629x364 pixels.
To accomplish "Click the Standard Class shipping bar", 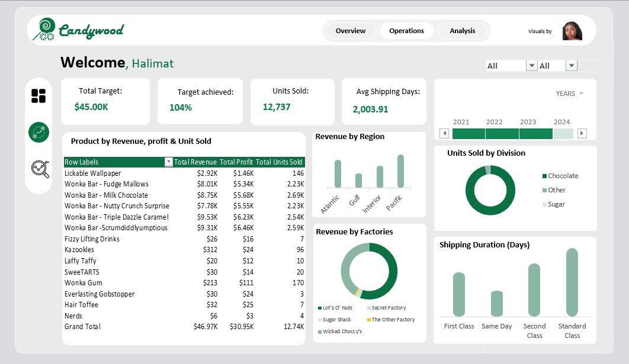I will coord(572,282).
